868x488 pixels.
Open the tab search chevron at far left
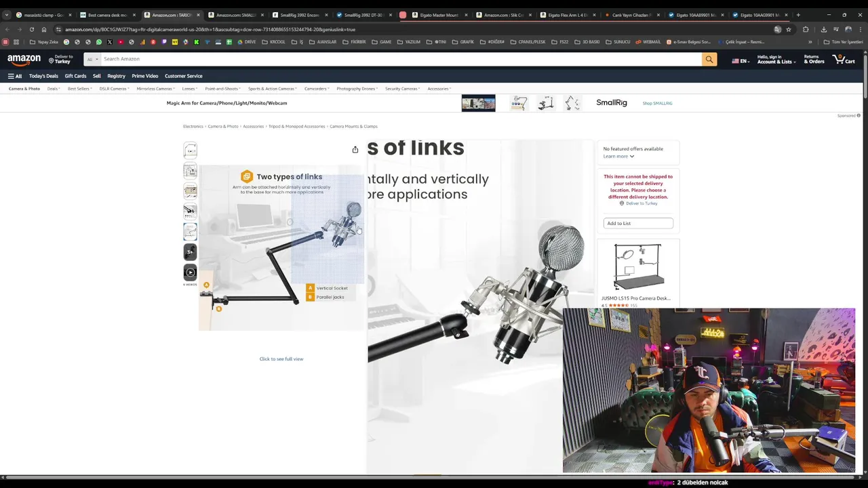pyautogui.click(x=7, y=15)
